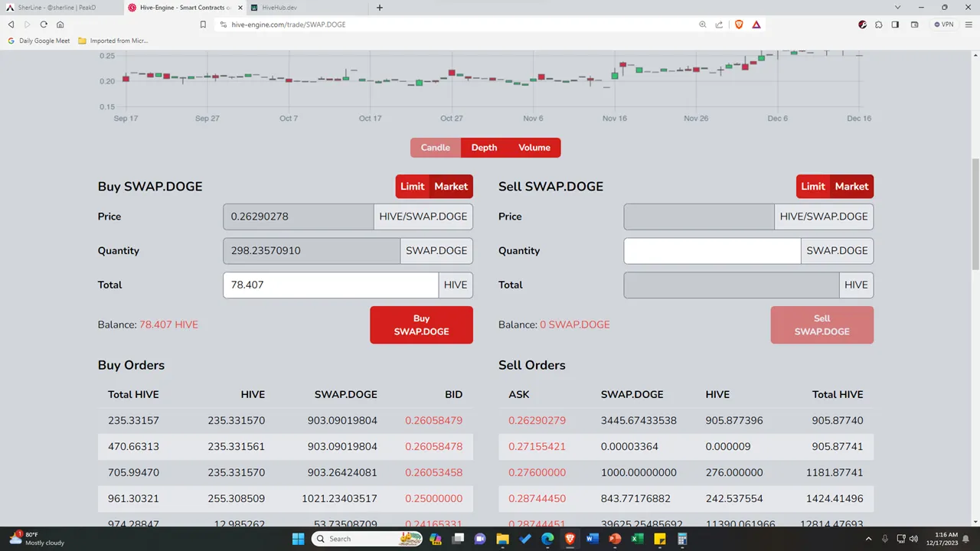Open Excel from taskbar
980x551 pixels.
coord(636,539)
